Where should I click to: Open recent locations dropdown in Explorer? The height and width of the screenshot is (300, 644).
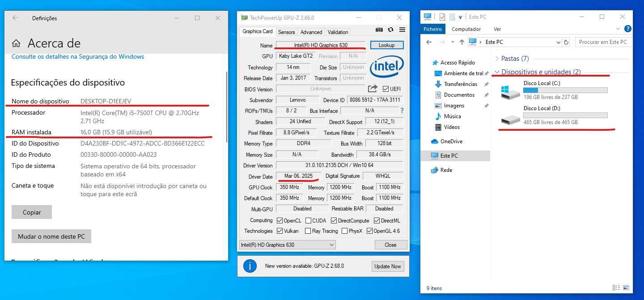(452, 42)
